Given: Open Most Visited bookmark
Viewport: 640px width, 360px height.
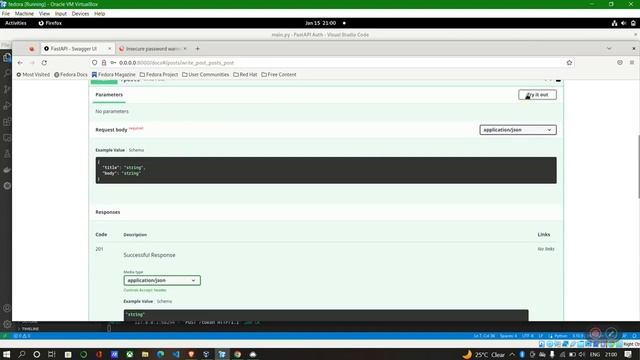Looking at the screenshot, I should point(33,75).
